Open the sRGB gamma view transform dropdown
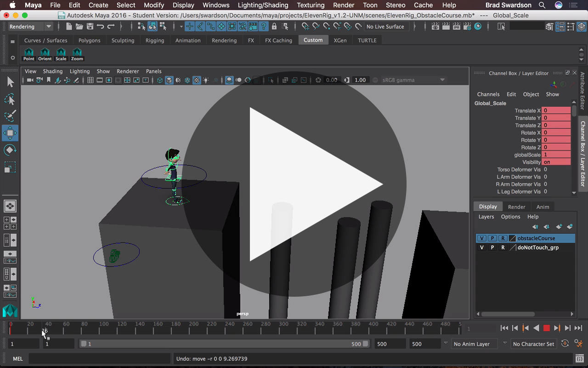Image resolution: width=588 pixels, height=368 pixels. (x=413, y=80)
